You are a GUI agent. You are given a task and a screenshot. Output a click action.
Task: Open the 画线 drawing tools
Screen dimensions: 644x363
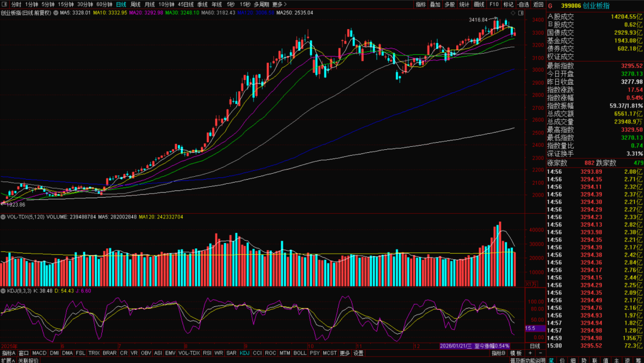tap(479, 4)
